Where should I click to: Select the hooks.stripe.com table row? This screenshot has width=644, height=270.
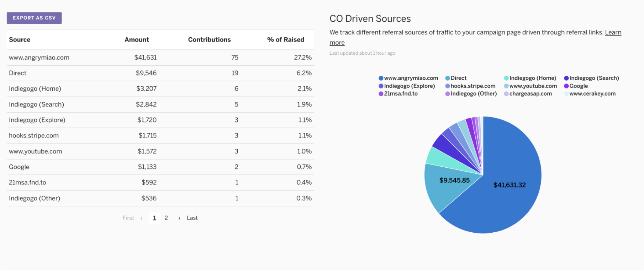(x=160, y=136)
